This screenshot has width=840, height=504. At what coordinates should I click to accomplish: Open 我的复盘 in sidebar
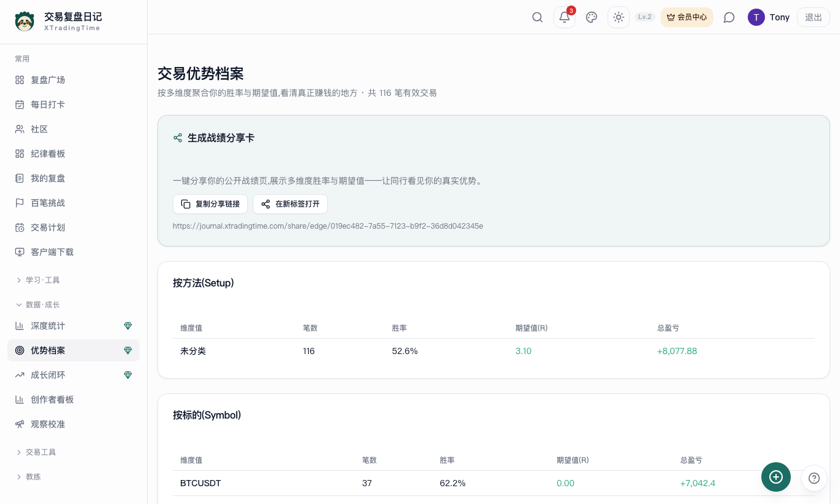[x=73, y=178]
